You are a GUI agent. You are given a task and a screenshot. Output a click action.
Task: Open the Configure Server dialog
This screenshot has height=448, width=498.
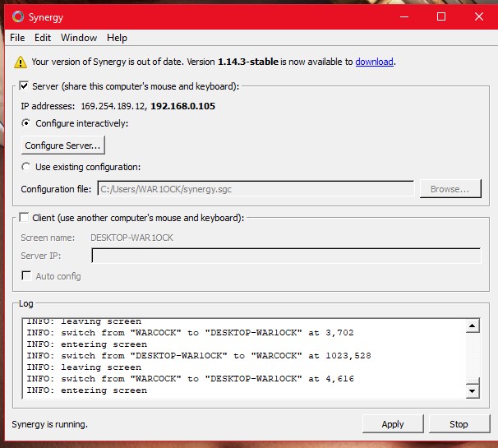tap(63, 145)
